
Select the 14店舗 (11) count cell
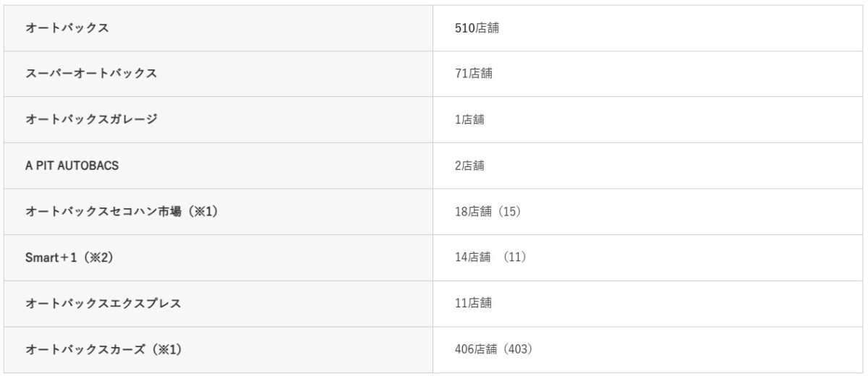point(490,257)
